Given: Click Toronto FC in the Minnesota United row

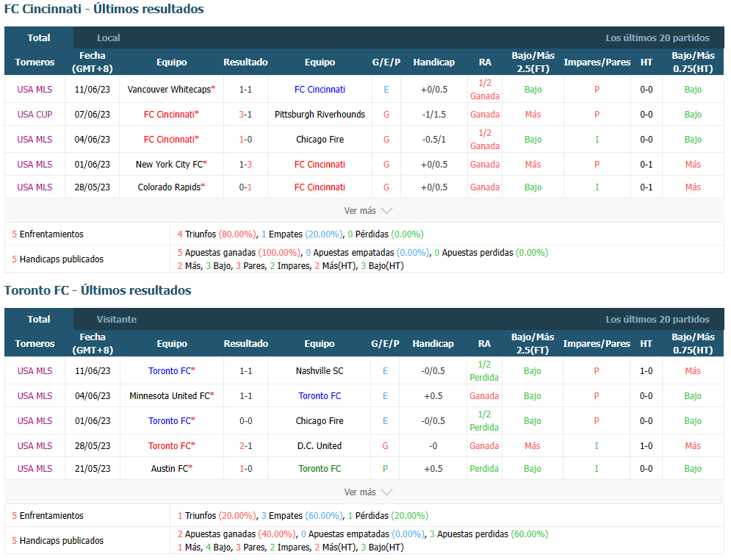Looking at the screenshot, I should [320, 396].
